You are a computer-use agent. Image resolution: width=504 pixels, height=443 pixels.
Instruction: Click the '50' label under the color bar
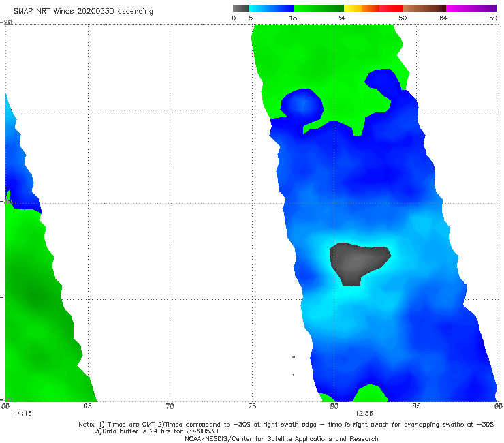click(403, 18)
